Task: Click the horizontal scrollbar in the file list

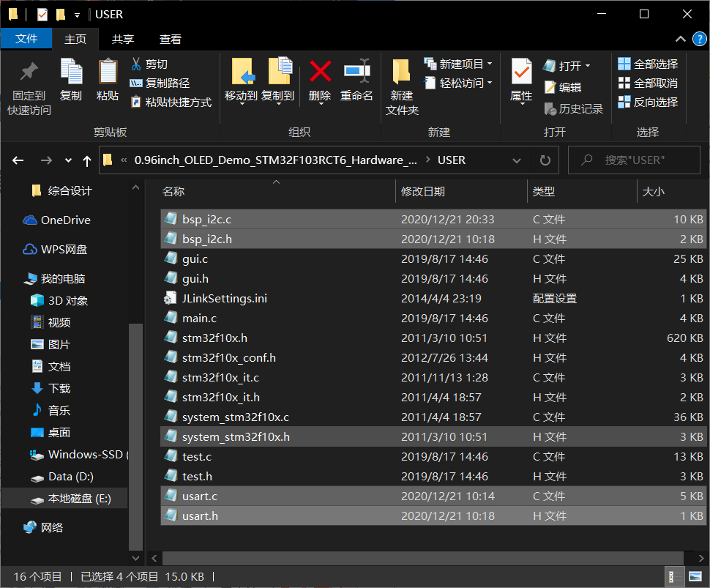Action: [x=422, y=558]
